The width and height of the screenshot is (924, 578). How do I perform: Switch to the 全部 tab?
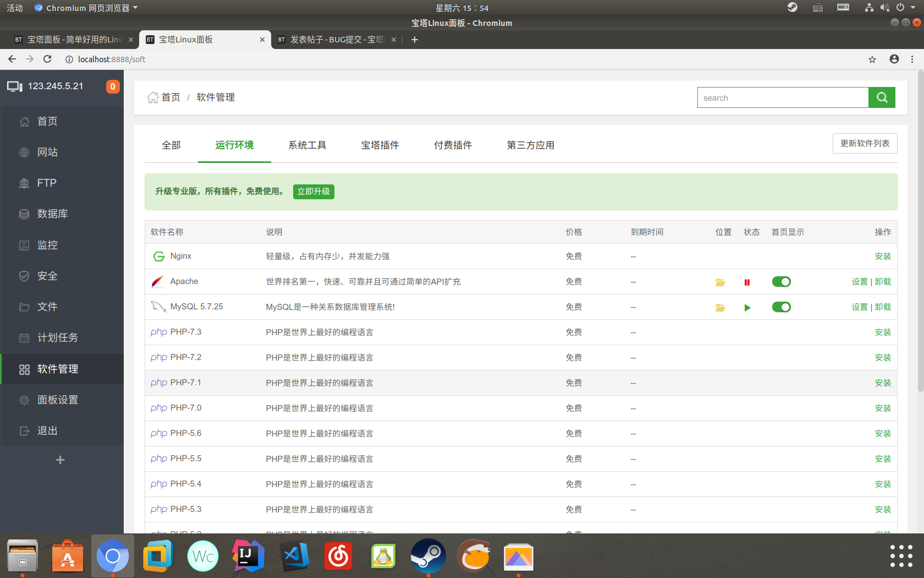click(171, 145)
